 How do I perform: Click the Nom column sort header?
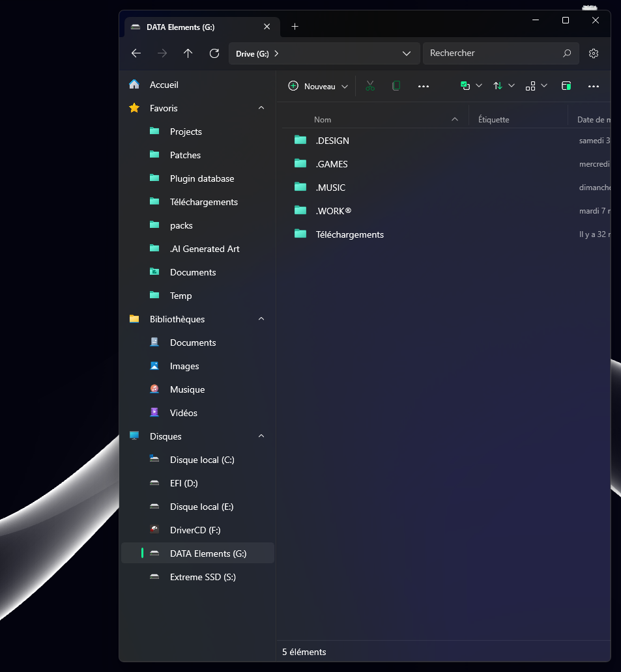point(323,119)
